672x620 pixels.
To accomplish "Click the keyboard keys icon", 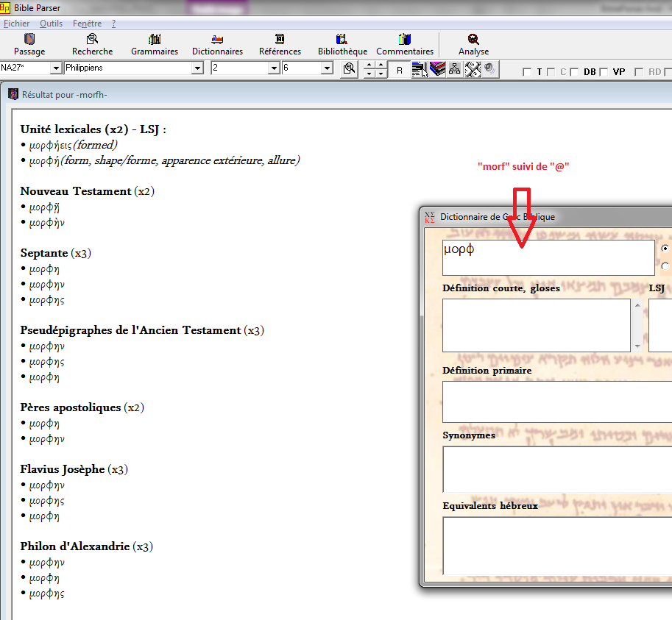I will tap(473, 69).
